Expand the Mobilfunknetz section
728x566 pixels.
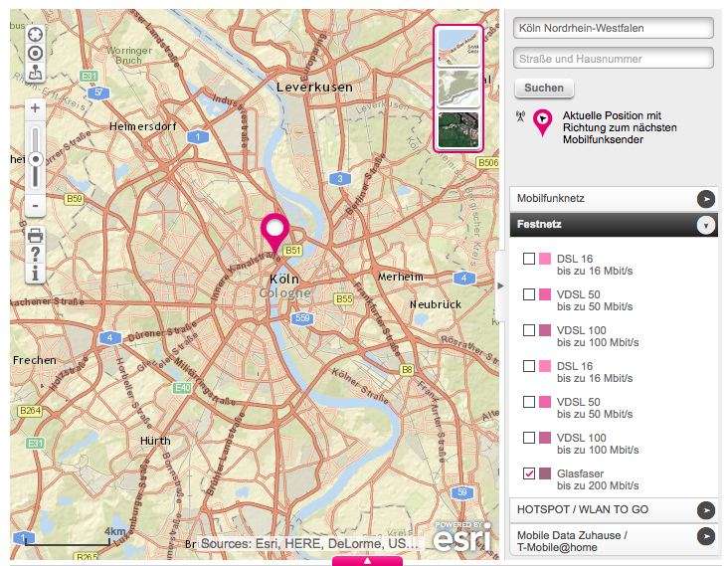(706, 199)
